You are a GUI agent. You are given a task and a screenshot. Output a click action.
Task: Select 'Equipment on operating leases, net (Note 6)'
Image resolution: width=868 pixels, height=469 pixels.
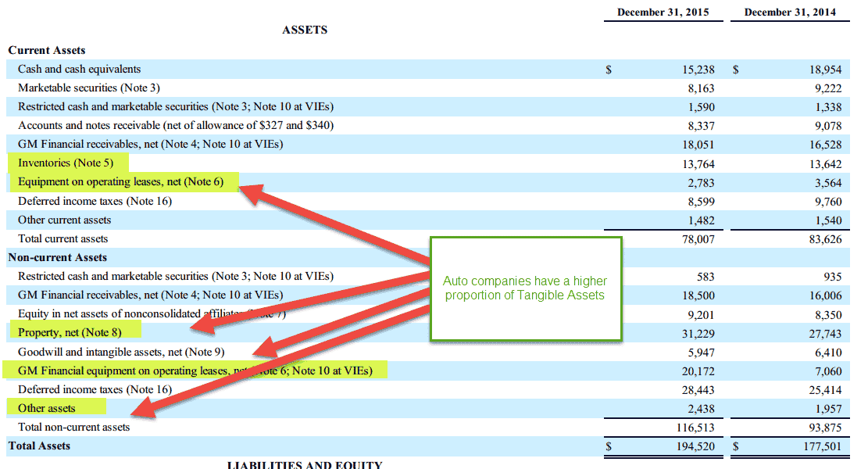tap(120, 182)
